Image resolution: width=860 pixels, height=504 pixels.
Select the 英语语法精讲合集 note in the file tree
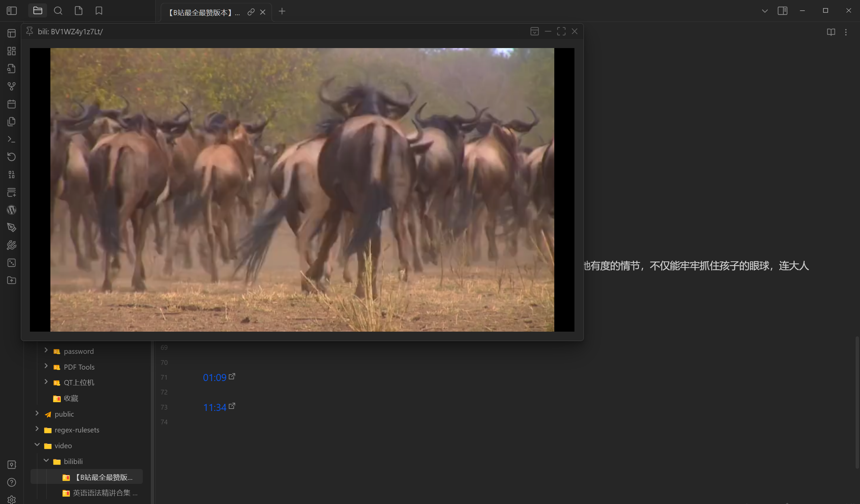click(101, 493)
